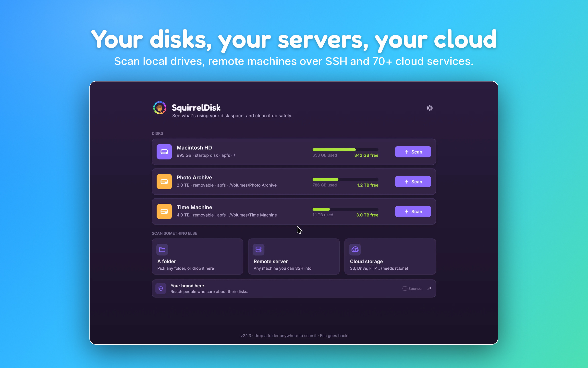
Task: Click the SquirrelDisk app title text
Action: [x=196, y=108]
